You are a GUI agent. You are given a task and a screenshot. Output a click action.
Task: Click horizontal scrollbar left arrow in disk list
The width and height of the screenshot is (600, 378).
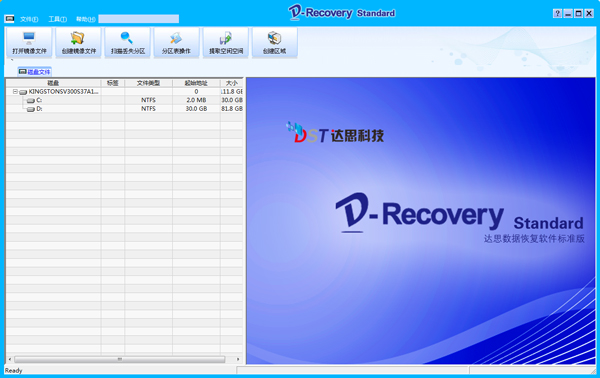pyautogui.click(x=10, y=359)
